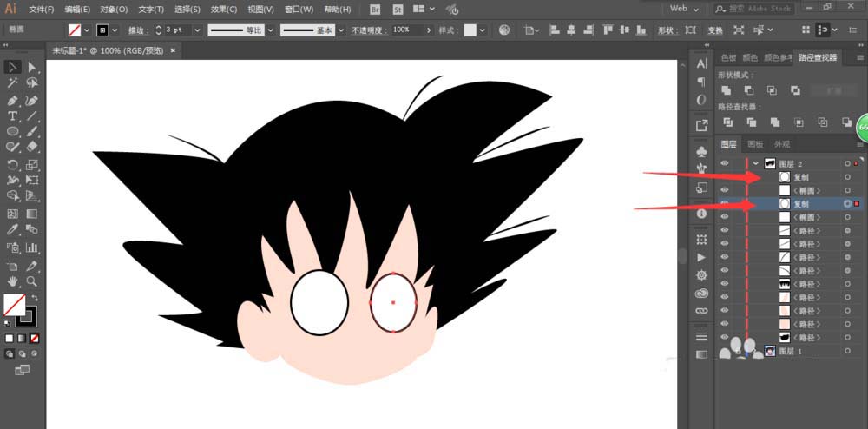
Task: Select the Magic Wand tool
Action: pos(13,83)
